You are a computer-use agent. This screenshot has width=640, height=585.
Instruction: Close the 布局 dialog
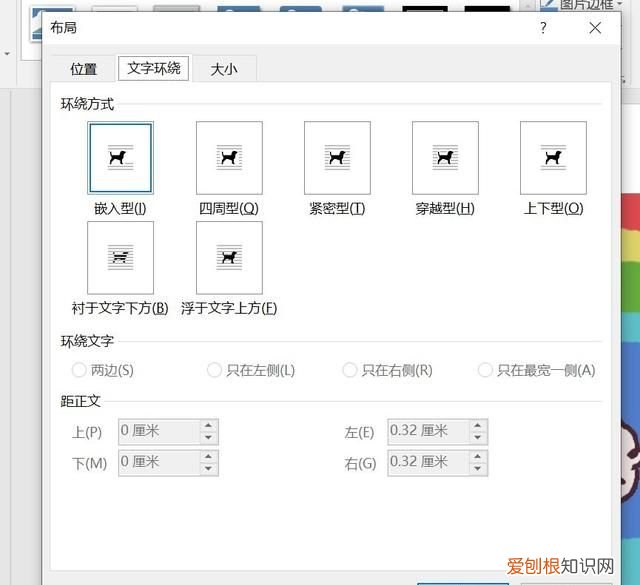[595, 28]
